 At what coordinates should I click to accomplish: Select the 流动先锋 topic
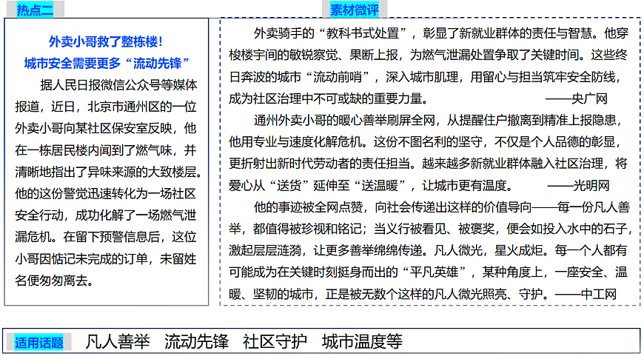pyautogui.click(x=196, y=342)
